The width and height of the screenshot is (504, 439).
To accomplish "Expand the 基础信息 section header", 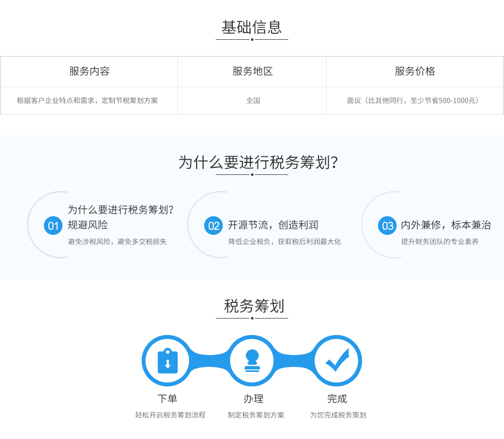I will click(x=252, y=28).
